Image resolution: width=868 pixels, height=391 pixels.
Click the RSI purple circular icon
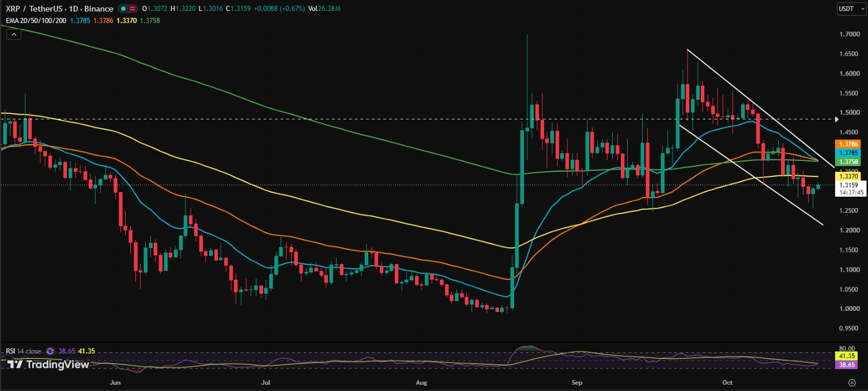tap(50, 351)
